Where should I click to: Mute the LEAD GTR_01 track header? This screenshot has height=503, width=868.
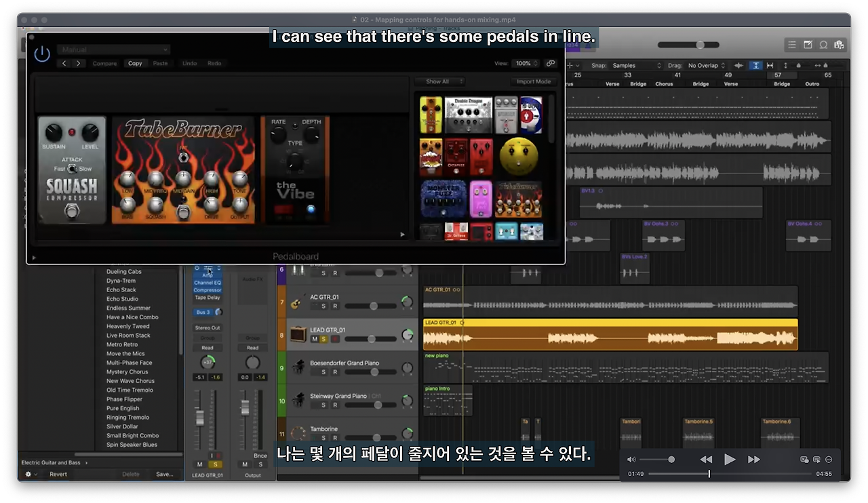tap(314, 339)
